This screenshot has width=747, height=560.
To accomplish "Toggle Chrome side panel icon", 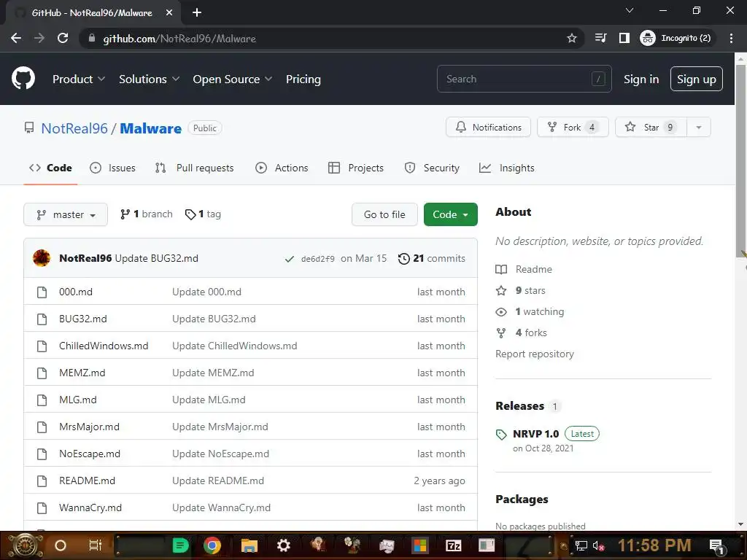I will pyautogui.click(x=624, y=38).
